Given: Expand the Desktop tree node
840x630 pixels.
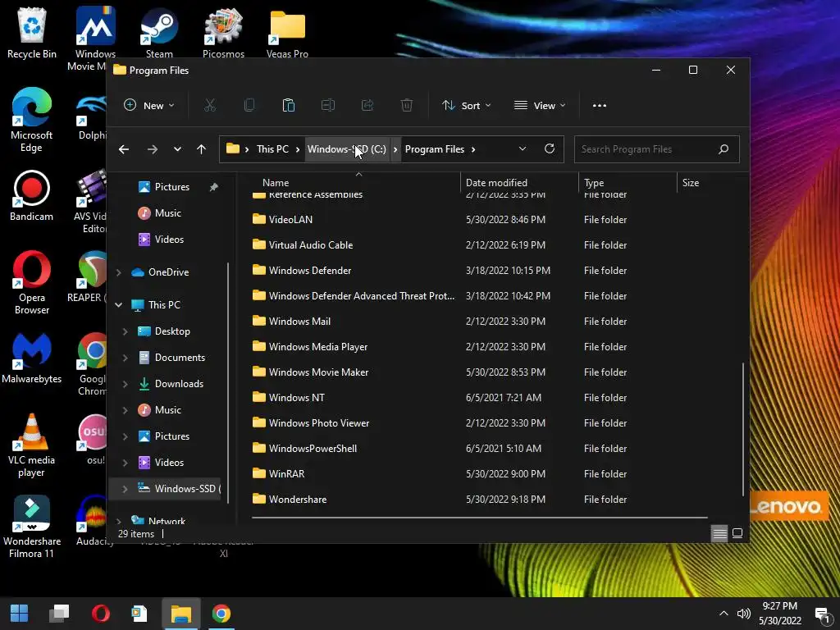Looking at the screenshot, I should pos(125,331).
